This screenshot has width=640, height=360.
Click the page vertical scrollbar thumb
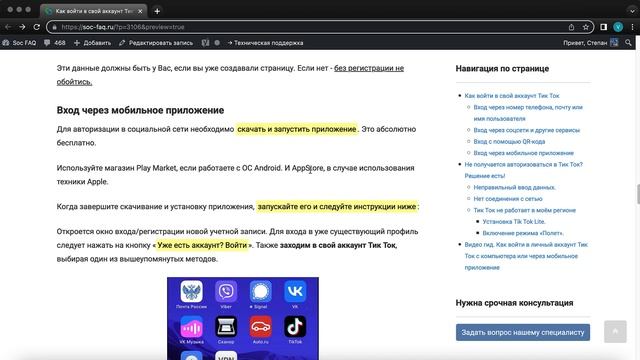(638, 194)
